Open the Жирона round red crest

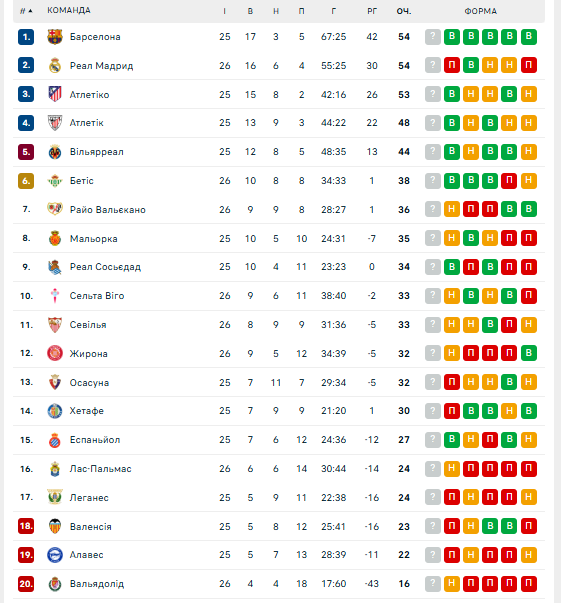(55, 353)
